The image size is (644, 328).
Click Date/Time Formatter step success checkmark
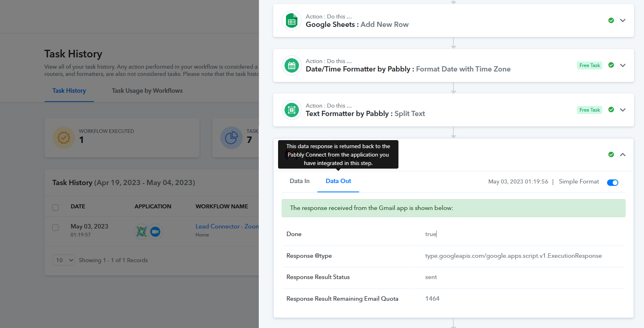611,65
